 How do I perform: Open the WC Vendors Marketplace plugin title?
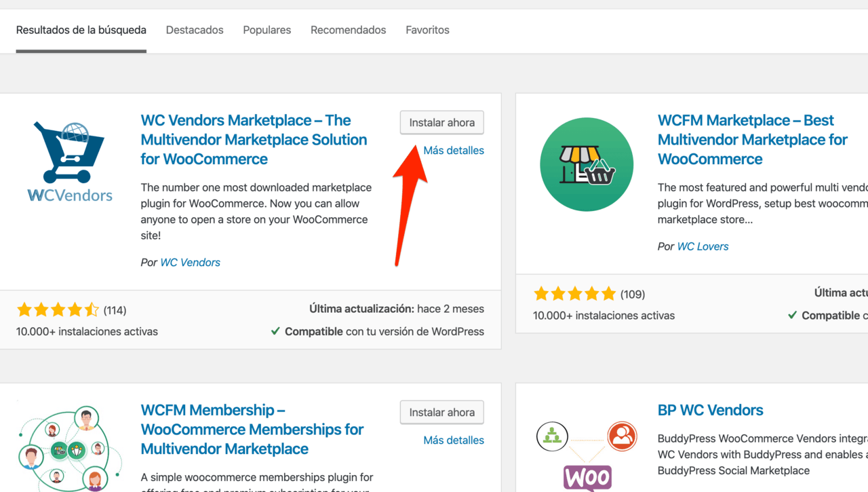point(254,140)
